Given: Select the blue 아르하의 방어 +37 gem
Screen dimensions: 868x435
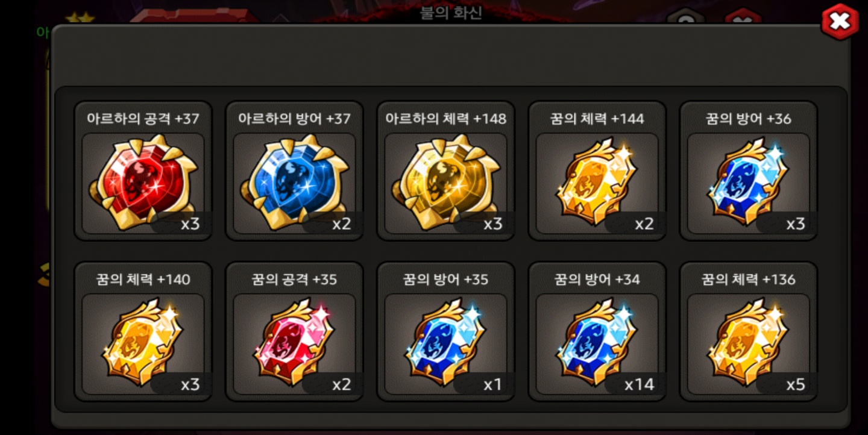Looking at the screenshot, I should [x=295, y=183].
